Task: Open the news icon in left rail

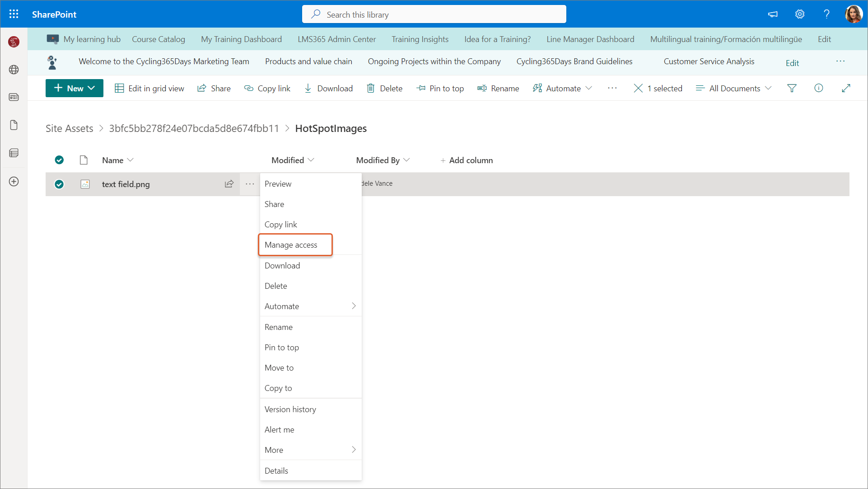Action: coord(14,97)
